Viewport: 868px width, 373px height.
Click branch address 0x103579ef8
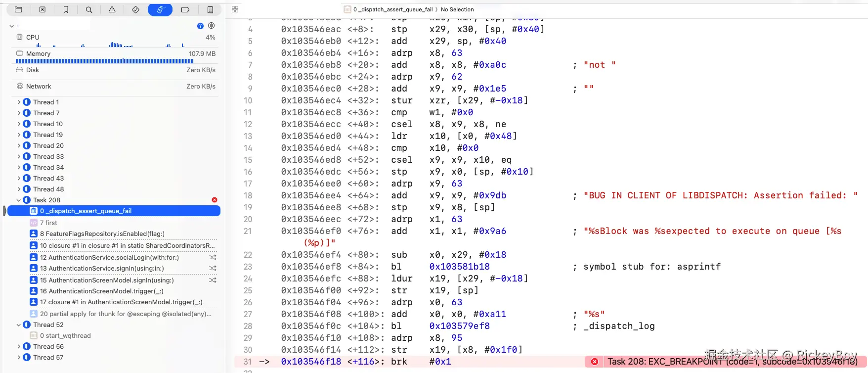click(x=459, y=326)
